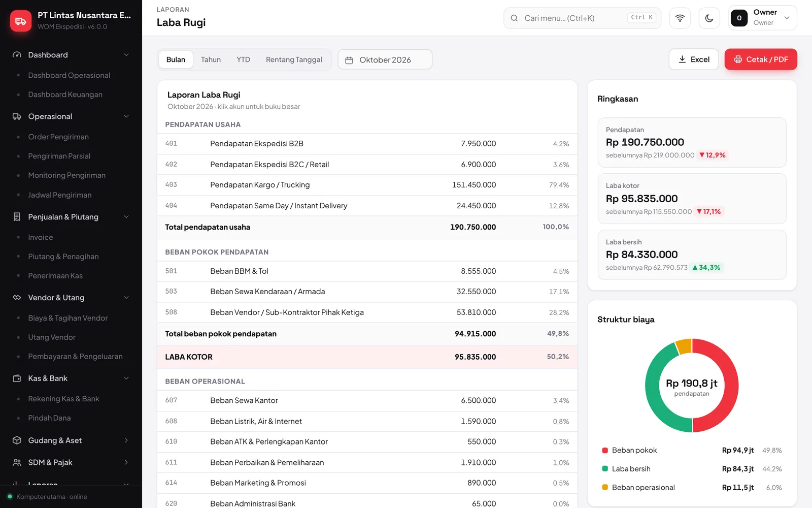
Task: Click the red truck app logo
Action: coord(21,21)
